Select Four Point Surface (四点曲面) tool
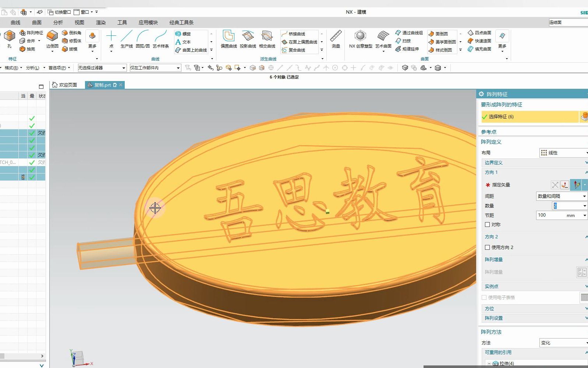This screenshot has width=588, height=368. click(479, 33)
